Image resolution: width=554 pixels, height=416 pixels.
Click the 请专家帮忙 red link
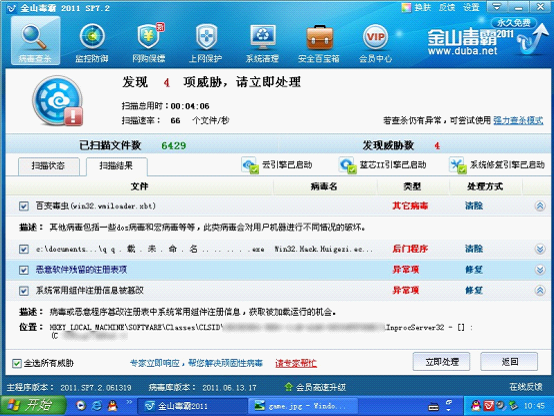[x=296, y=363]
